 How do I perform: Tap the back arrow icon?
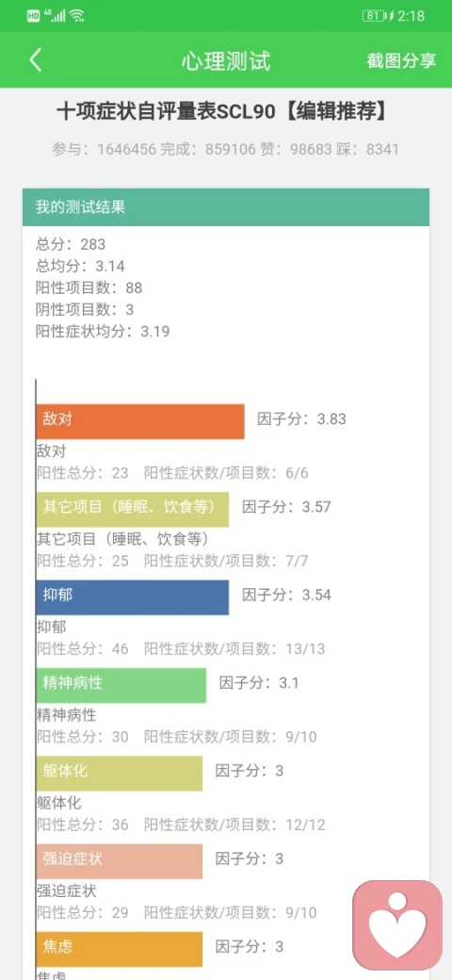point(36,60)
